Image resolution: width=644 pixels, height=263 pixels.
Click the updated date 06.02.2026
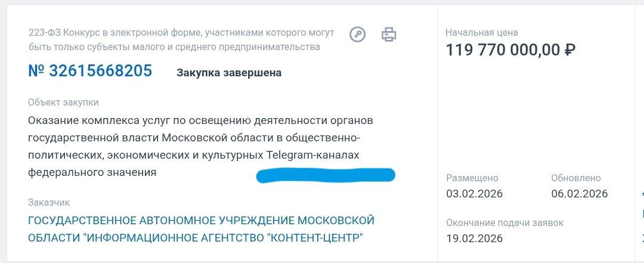point(579,193)
